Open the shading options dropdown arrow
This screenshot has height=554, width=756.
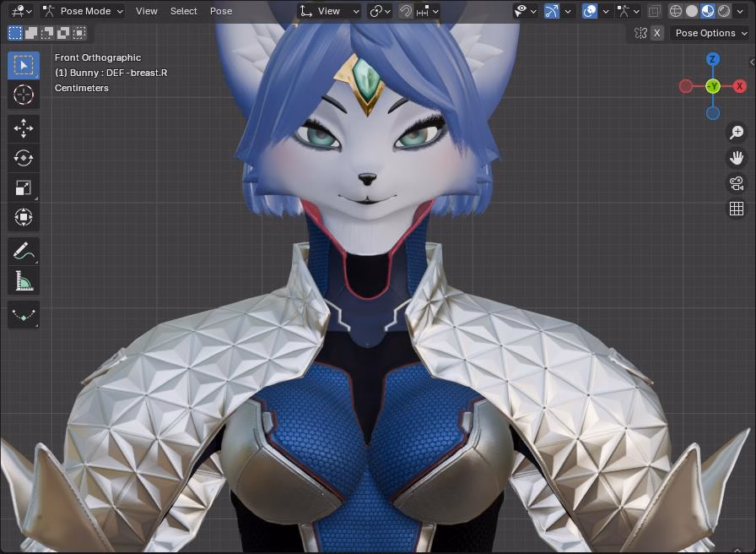click(740, 11)
